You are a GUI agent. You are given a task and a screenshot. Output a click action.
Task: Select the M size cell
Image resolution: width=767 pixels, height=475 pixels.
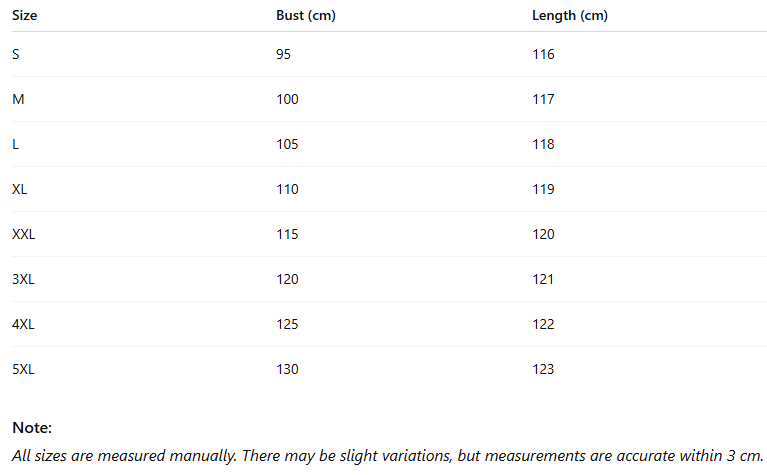[x=17, y=99]
